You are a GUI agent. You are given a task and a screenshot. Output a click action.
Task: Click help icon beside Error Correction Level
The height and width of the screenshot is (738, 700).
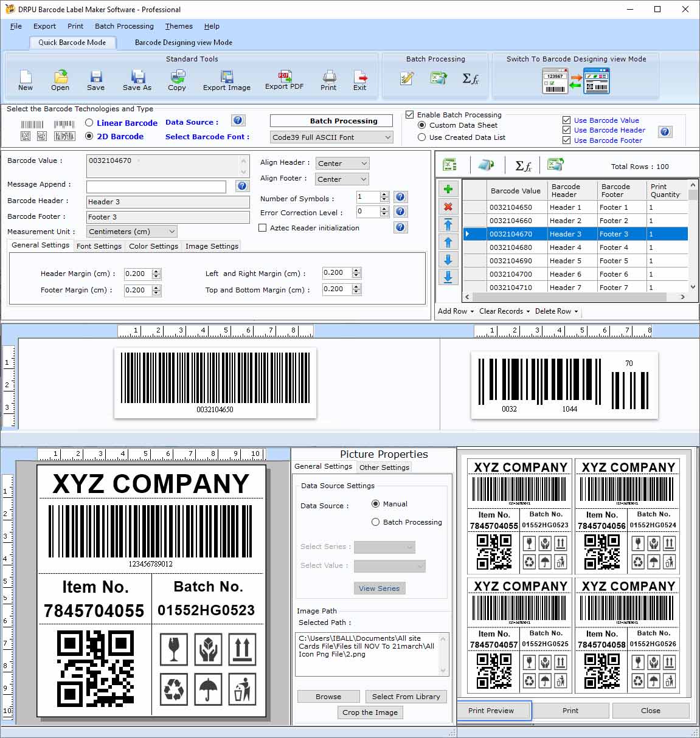400,212
